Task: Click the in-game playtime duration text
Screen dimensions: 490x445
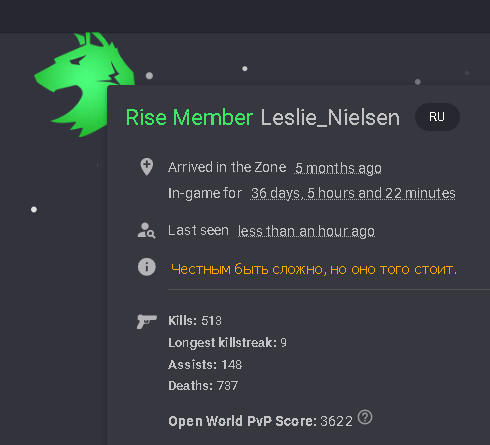Action: 353,193
